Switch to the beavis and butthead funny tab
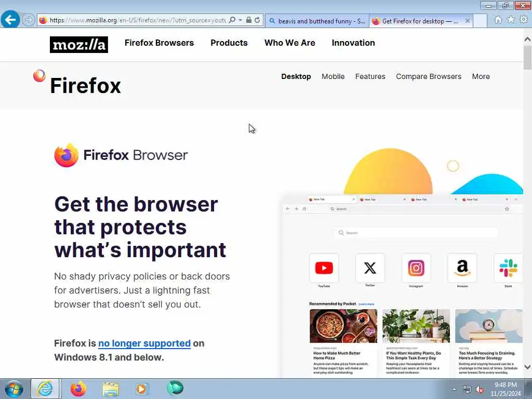The width and height of the screenshot is (532, 399). [317, 21]
